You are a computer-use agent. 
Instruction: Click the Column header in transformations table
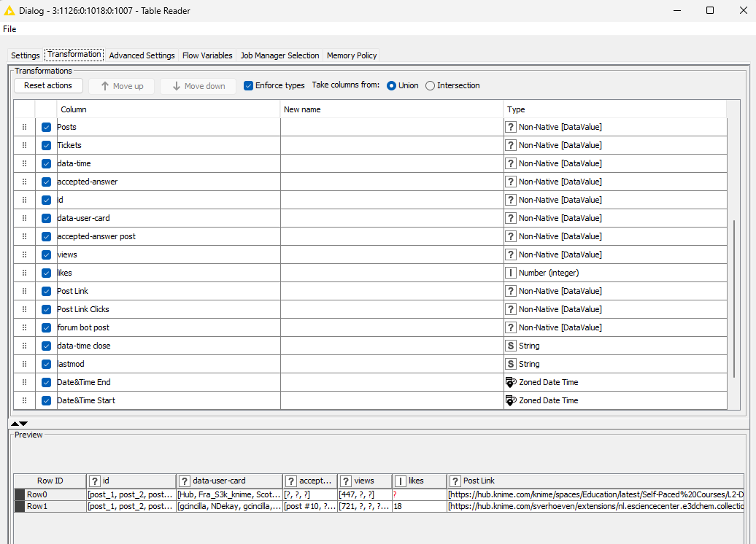tap(169, 109)
